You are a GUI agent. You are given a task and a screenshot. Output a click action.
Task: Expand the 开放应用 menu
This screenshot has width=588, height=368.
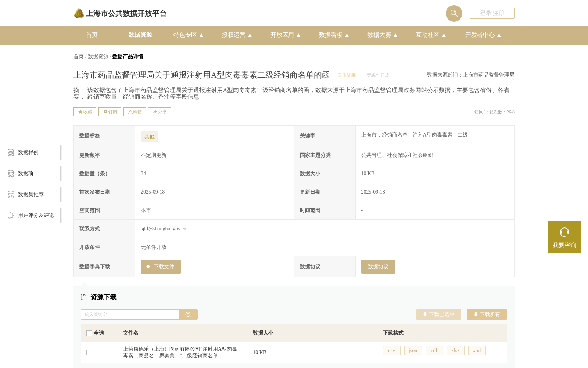coord(286,35)
